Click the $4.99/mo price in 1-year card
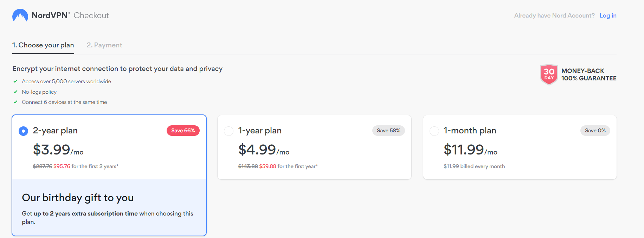 point(264,150)
